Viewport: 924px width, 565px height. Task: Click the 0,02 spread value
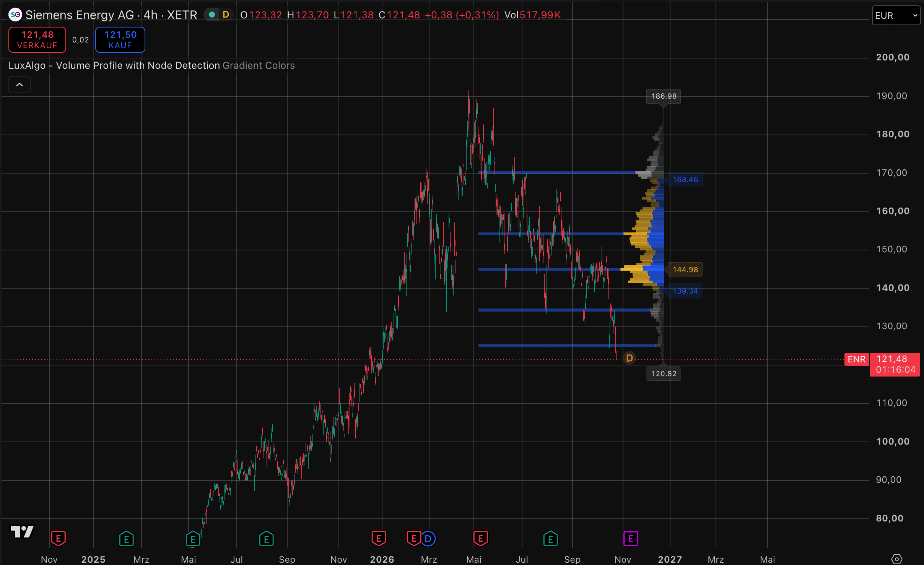point(80,40)
